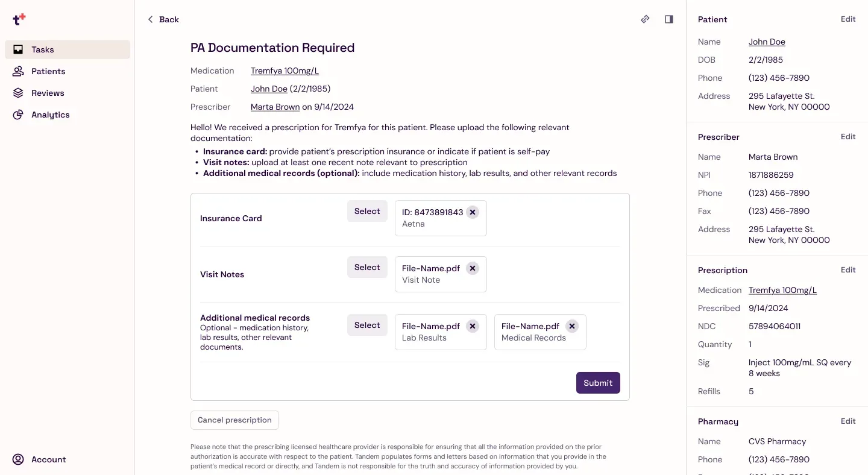
Task: Select a file for Insurance Card
Action: click(367, 212)
